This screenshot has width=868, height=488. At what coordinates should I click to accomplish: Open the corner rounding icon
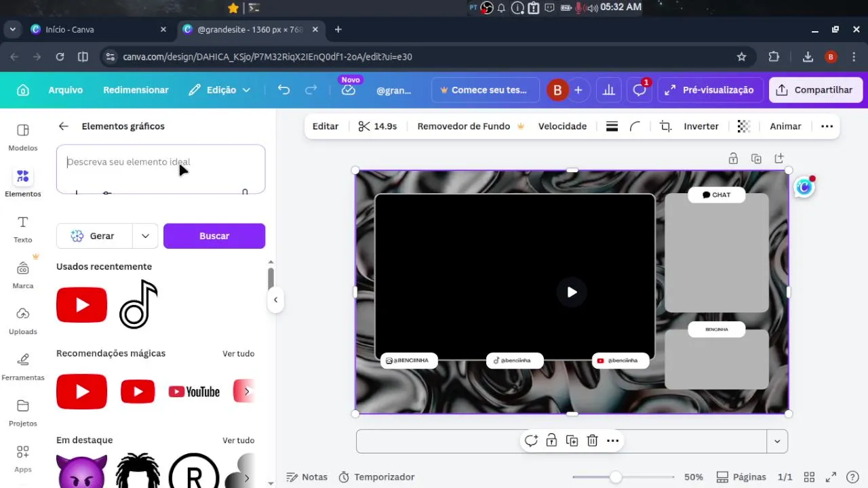pyautogui.click(x=635, y=126)
